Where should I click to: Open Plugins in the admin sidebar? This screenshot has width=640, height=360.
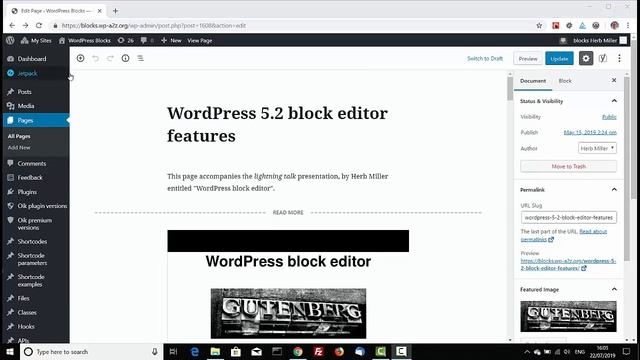tap(27, 192)
